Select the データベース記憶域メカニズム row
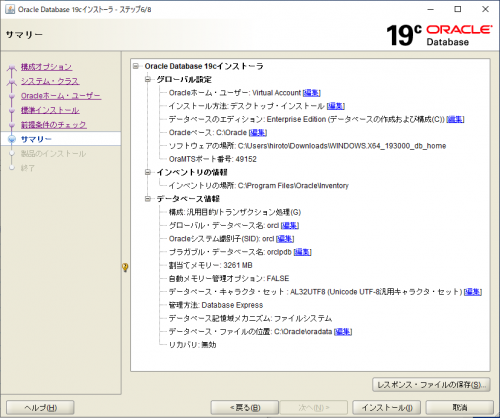 tap(250, 318)
